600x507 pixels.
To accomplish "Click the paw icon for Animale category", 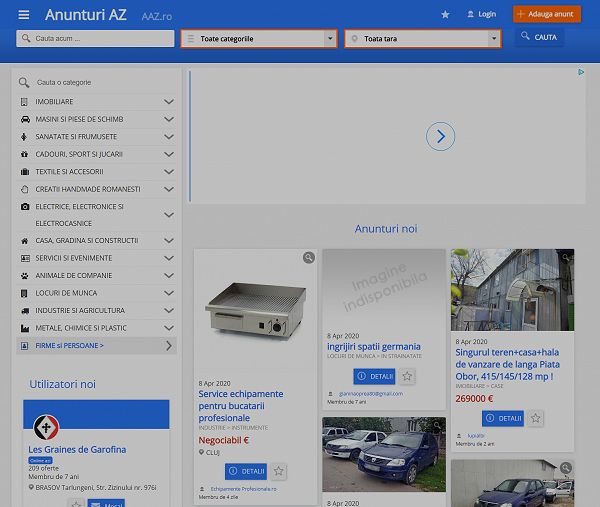I will coord(25,275).
